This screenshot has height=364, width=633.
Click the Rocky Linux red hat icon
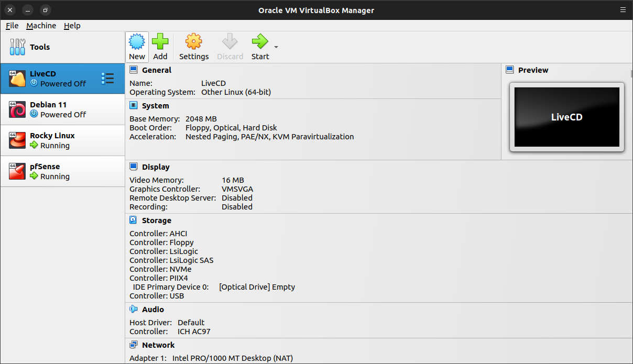[17, 140]
